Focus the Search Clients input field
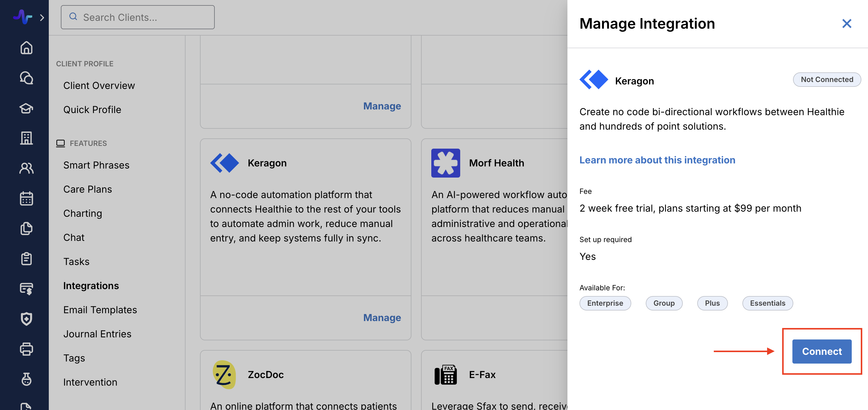 coord(142,17)
